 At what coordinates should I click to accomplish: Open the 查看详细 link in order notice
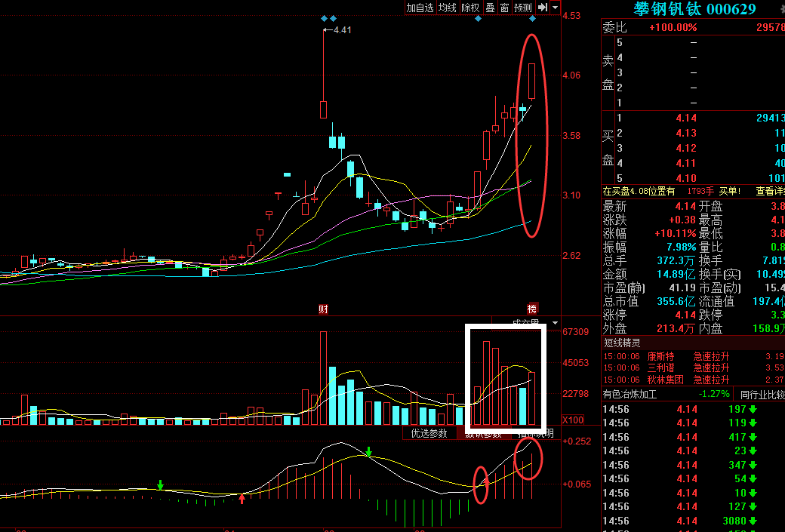[x=770, y=192]
